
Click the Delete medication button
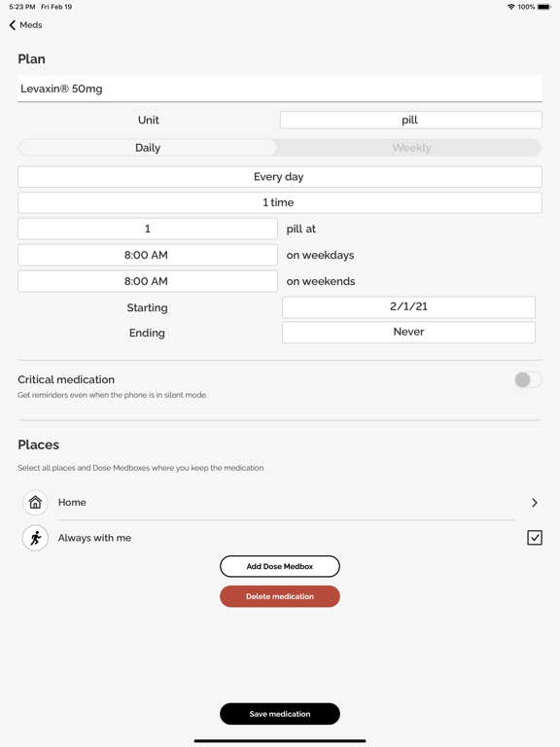pos(280,596)
